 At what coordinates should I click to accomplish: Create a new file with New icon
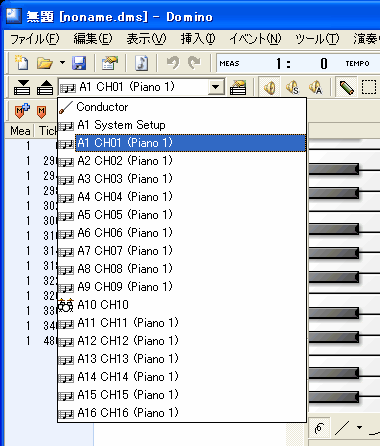(22, 63)
